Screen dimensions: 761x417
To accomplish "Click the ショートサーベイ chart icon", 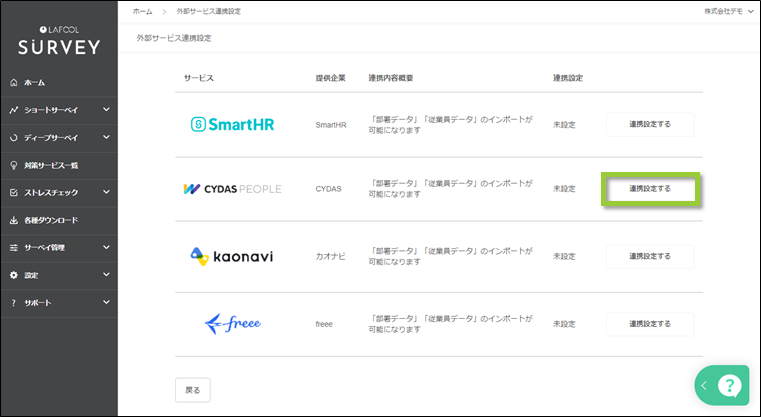I will (13, 110).
